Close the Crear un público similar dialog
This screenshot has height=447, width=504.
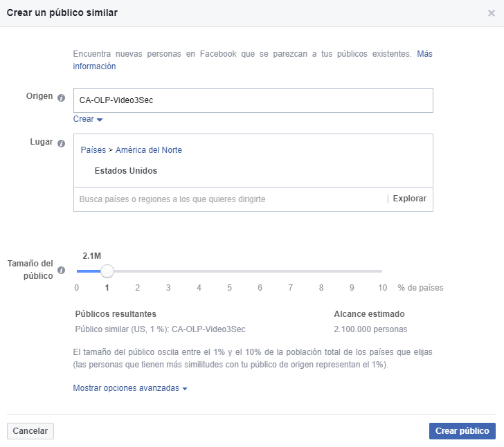click(491, 13)
